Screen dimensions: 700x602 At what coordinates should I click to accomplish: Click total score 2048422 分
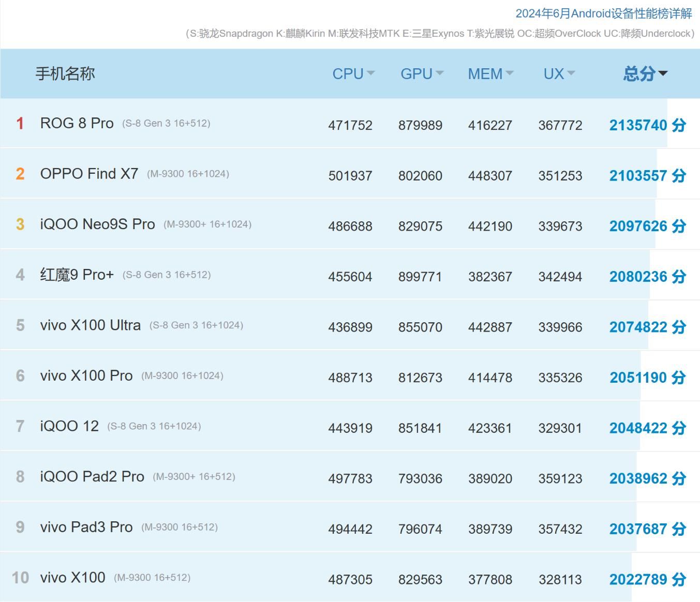(x=648, y=428)
